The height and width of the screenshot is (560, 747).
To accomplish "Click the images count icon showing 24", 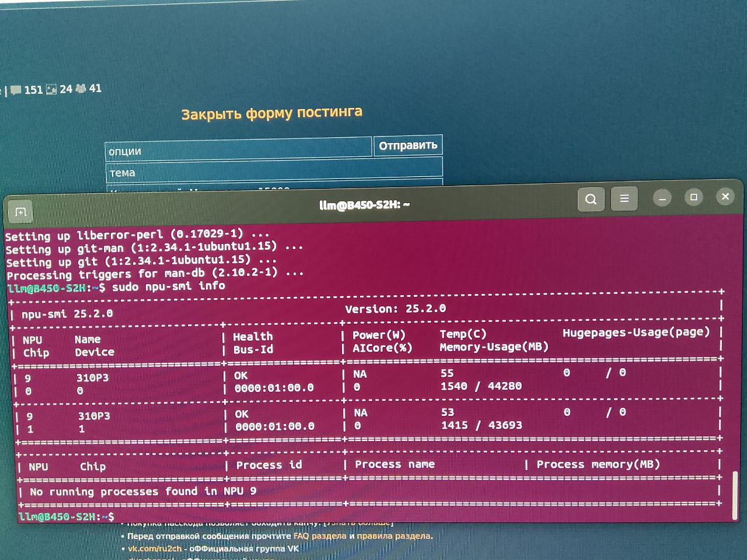I will pyautogui.click(x=51, y=89).
